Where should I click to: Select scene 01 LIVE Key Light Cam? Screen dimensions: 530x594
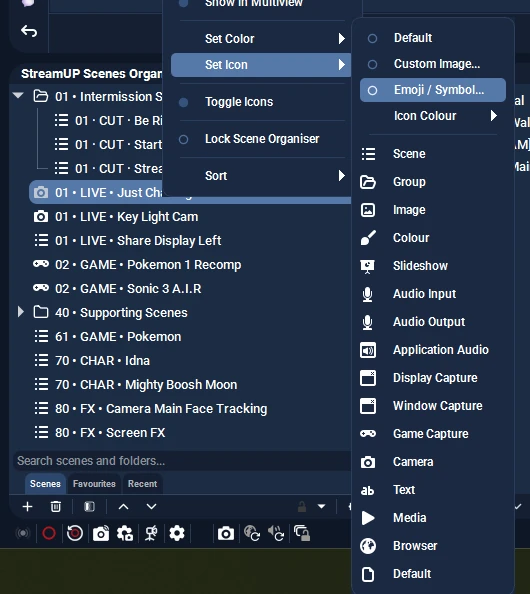click(189, 217)
